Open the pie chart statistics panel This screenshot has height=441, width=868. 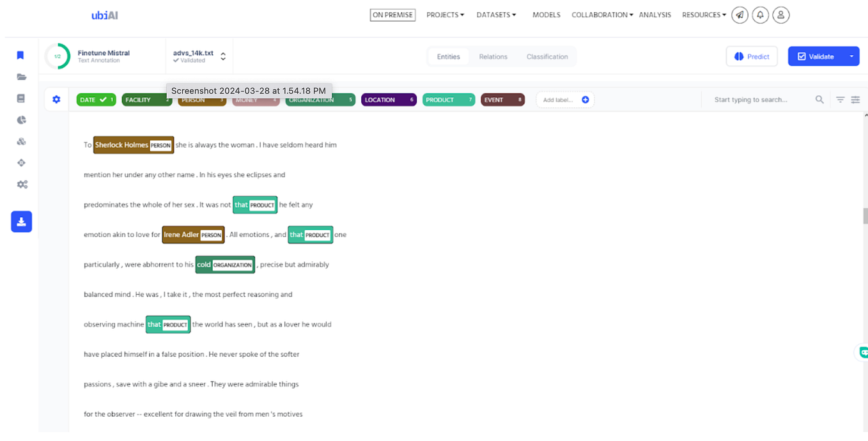coord(20,120)
